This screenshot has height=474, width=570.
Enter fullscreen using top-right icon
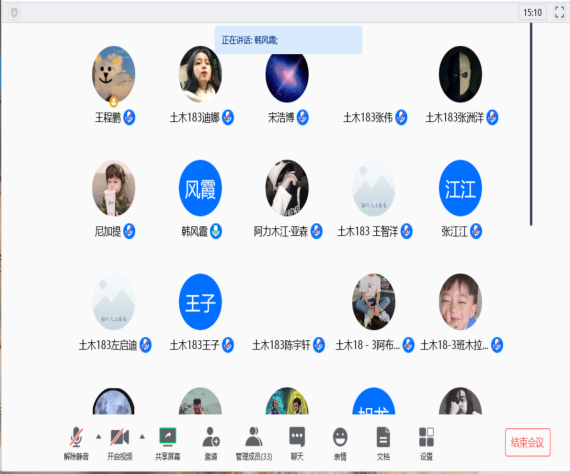(x=559, y=12)
